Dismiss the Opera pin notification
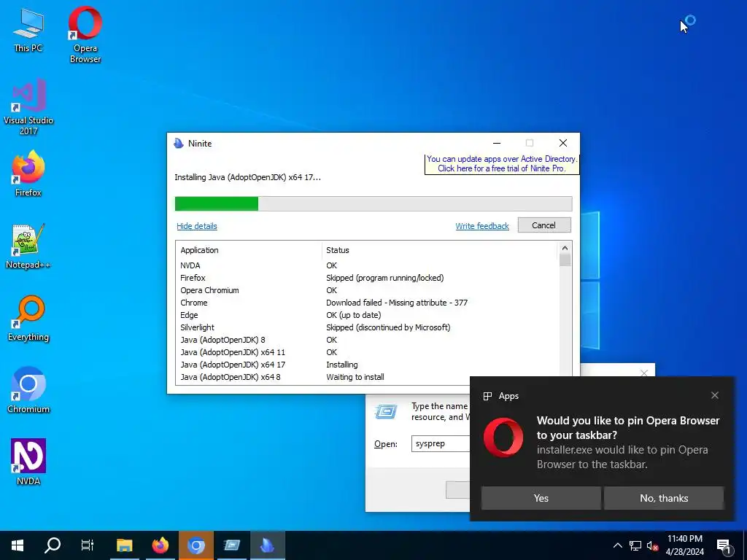 point(715,395)
